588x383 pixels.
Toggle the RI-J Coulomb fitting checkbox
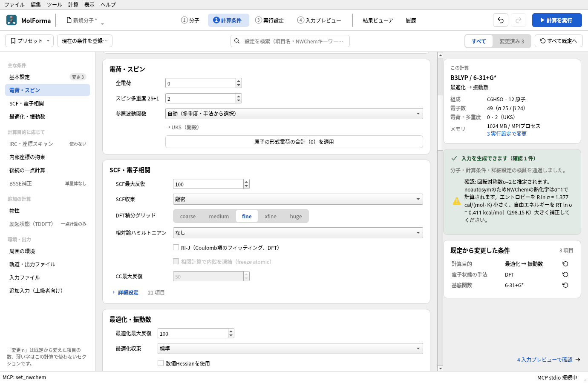[176, 247]
